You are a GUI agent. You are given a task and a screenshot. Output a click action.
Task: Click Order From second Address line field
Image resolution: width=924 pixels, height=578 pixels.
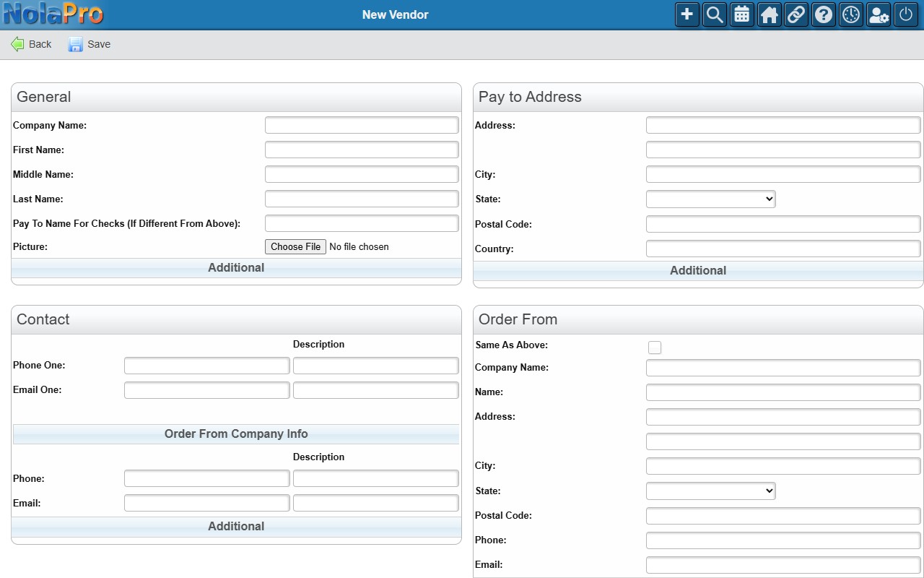(x=783, y=441)
